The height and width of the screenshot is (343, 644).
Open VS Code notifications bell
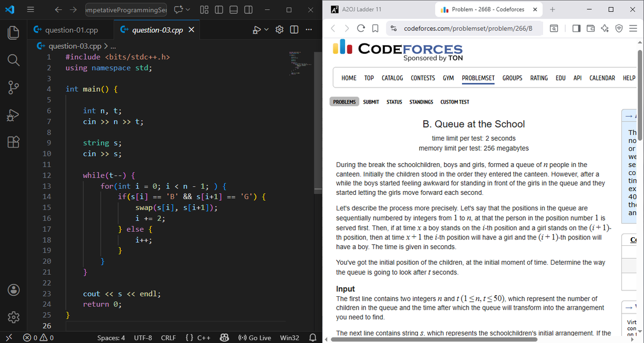(312, 338)
